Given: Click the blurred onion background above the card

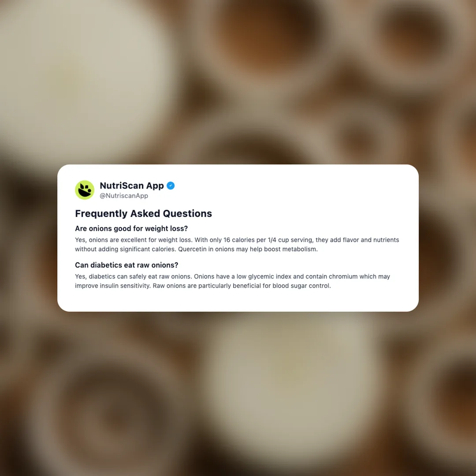Looking at the screenshot, I should (x=238, y=82).
